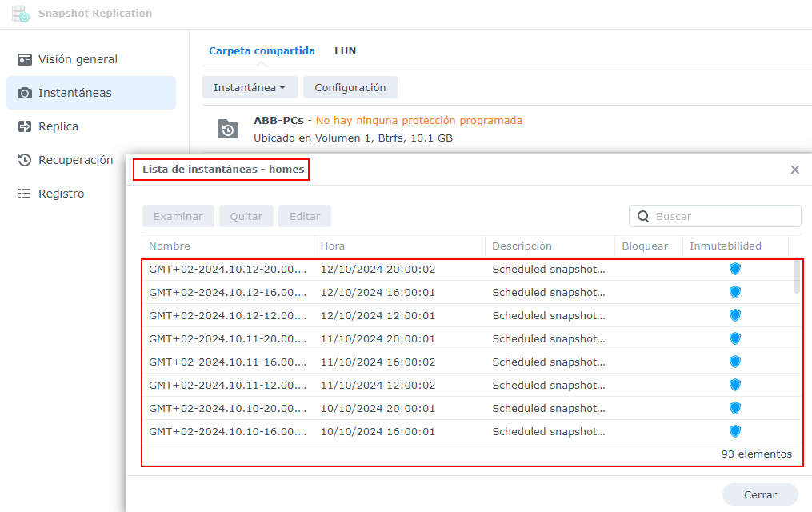Click the Instantáneas camera icon

(x=25, y=93)
